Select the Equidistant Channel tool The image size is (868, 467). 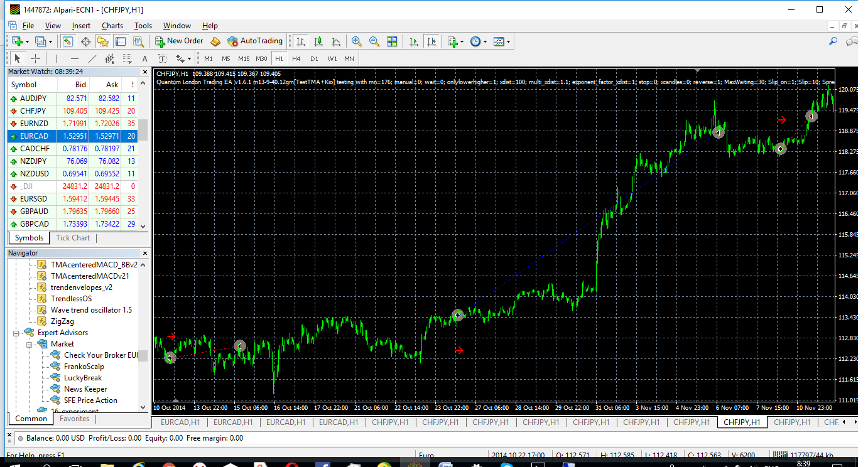click(x=110, y=58)
